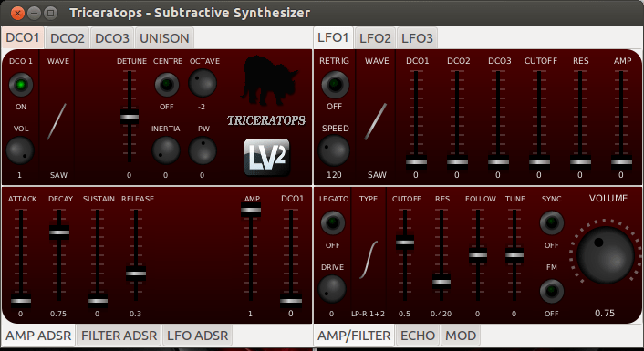The image size is (644, 351).
Task: Switch to the DCO2 tab
Action: pos(68,38)
